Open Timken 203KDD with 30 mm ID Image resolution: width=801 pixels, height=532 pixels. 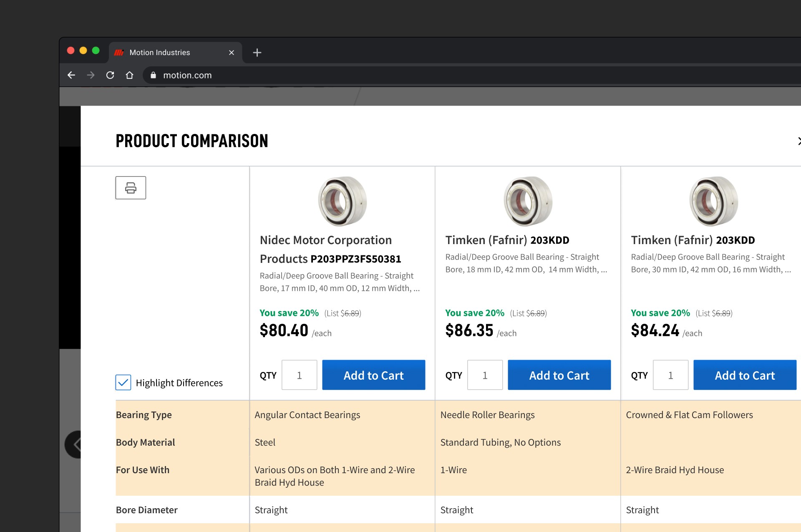coord(693,240)
